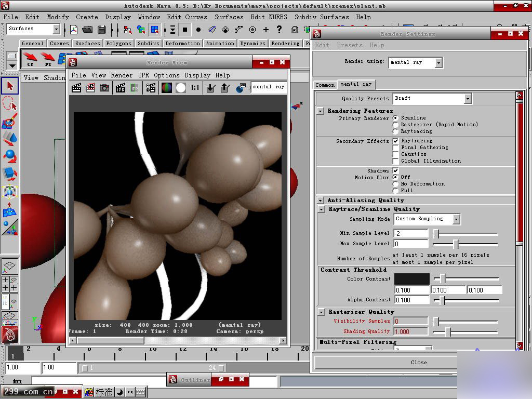Image resolution: width=532 pixels, height=399 pixels.
Task: Enable Final Gathering checkbox
Action: 396,148
